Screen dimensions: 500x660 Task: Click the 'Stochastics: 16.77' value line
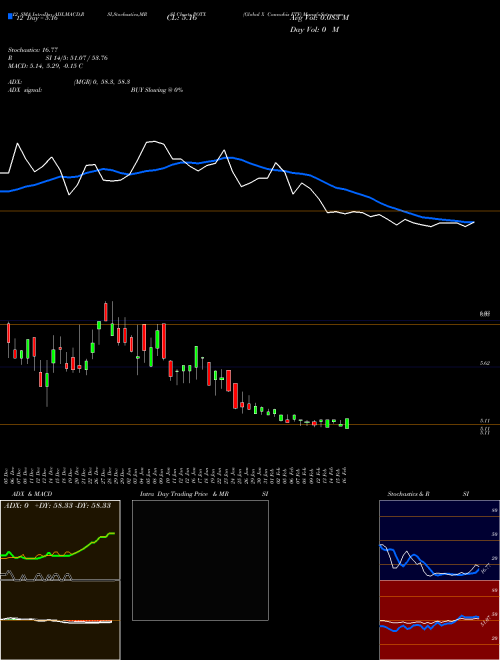click(33, 50)
